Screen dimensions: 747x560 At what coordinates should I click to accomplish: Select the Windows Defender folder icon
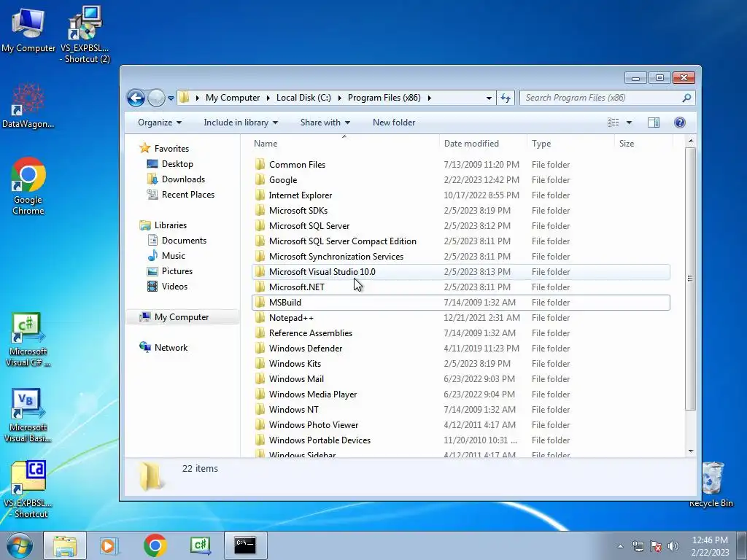pos(260,348)
